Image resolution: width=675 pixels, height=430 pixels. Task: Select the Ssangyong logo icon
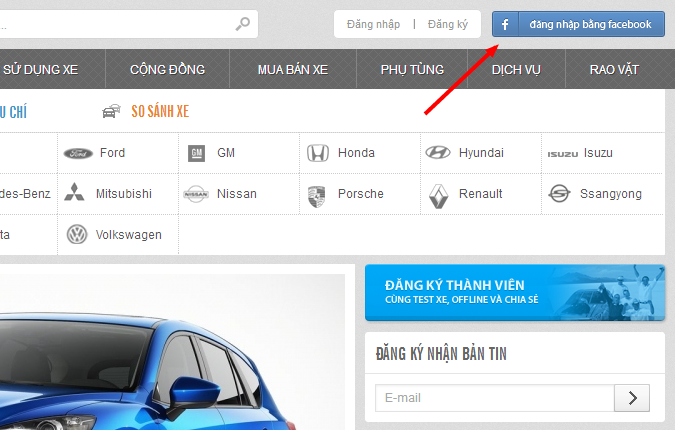tap(559, 194)
